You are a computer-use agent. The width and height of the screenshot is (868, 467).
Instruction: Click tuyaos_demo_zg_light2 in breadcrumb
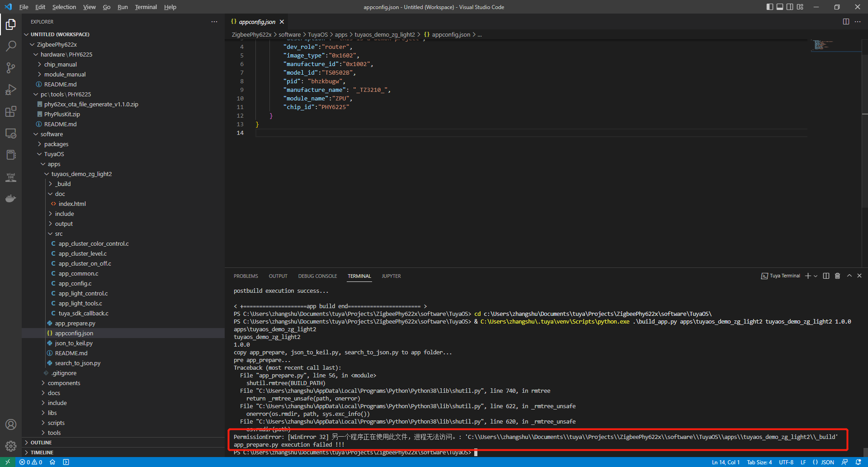tap(385, 34)
